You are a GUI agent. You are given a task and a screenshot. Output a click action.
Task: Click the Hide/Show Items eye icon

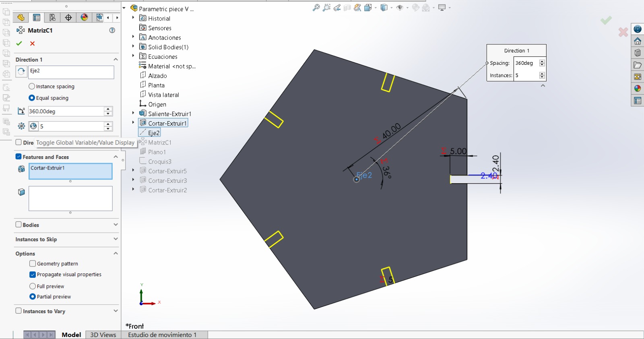pos(400,8)
